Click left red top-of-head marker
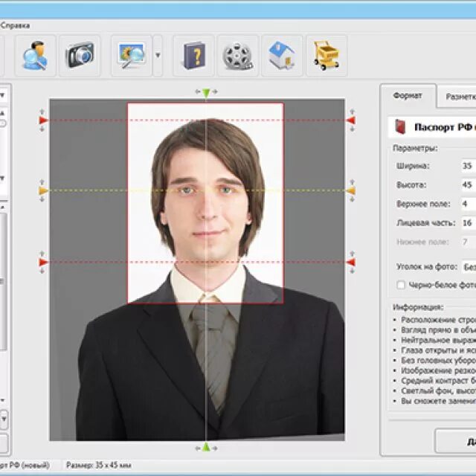Viewport: 476px width, 476px height. (x=43, y=120)
